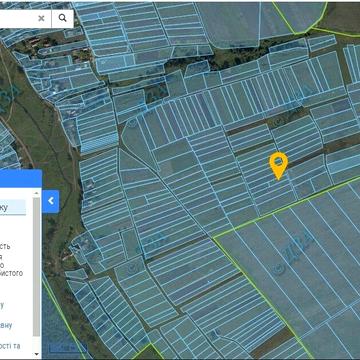The image size is (360, 360).
Task: Select the highlighted tab ending in 'ку'
Action: (x=13, y=207)
